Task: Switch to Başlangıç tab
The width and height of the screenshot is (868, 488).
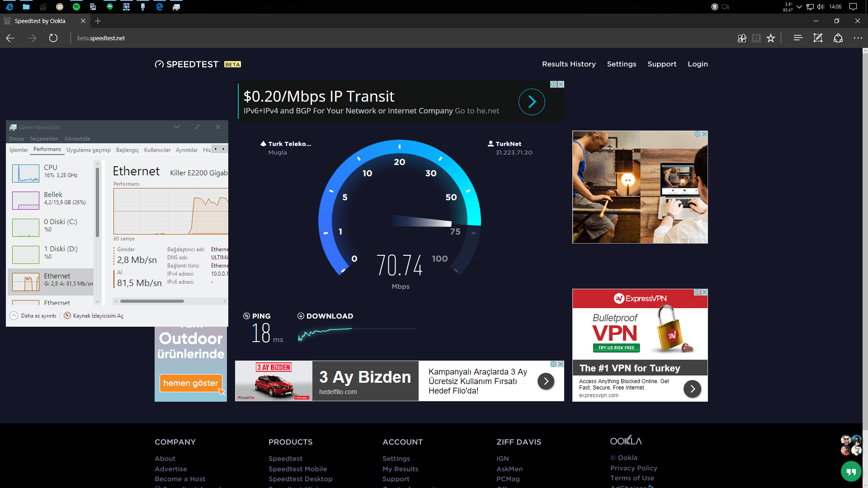Action: point(127,150)
